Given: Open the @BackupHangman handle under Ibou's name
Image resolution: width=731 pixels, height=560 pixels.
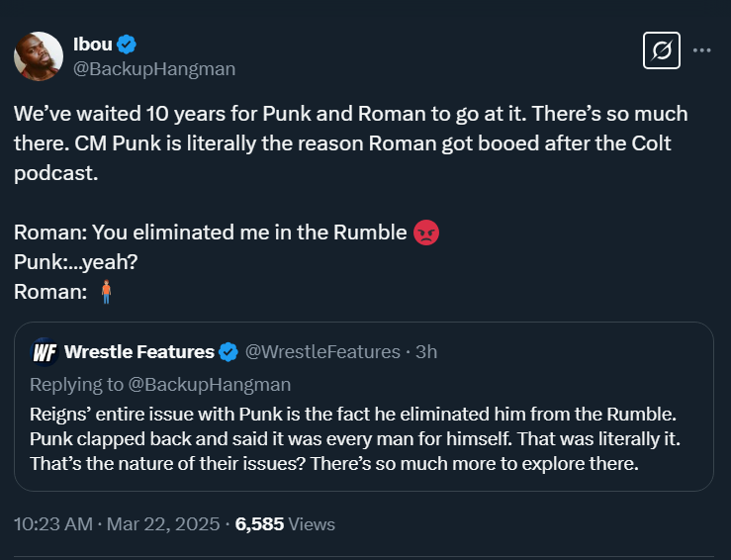Looking at the screenshot, I should (154, 68).
